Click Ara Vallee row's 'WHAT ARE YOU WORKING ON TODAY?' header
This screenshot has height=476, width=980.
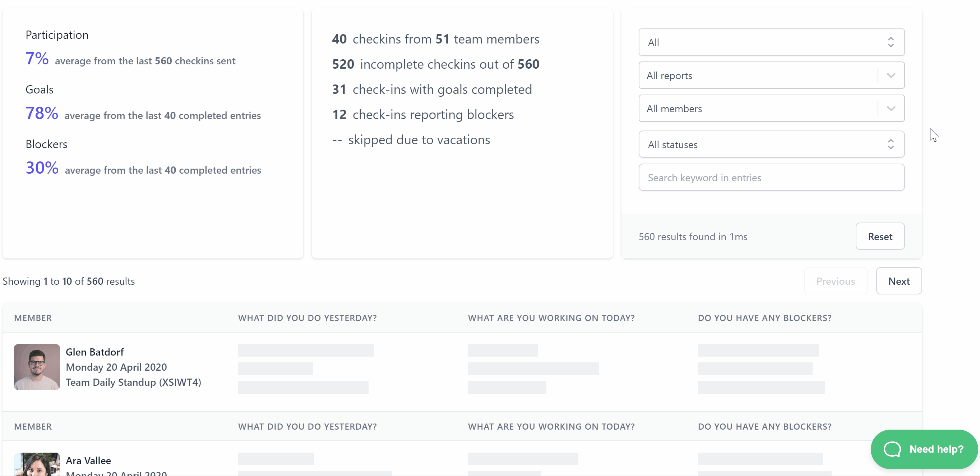pos(551,426)
